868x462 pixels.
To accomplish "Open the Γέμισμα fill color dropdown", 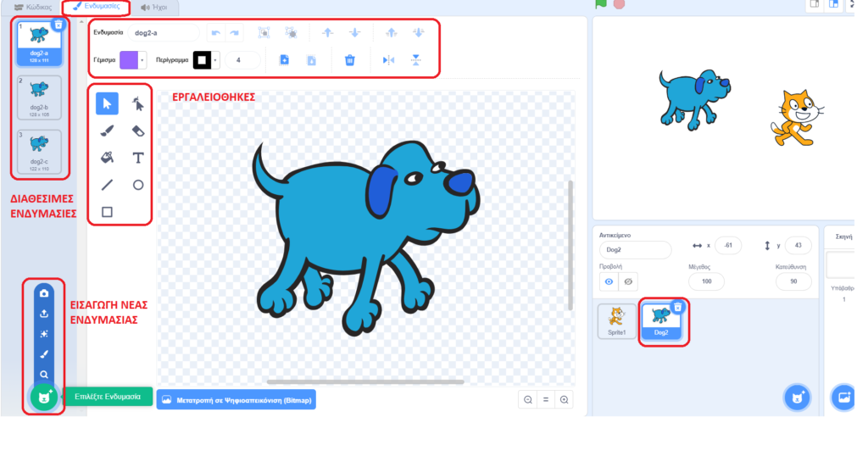I will click(142, 59).
